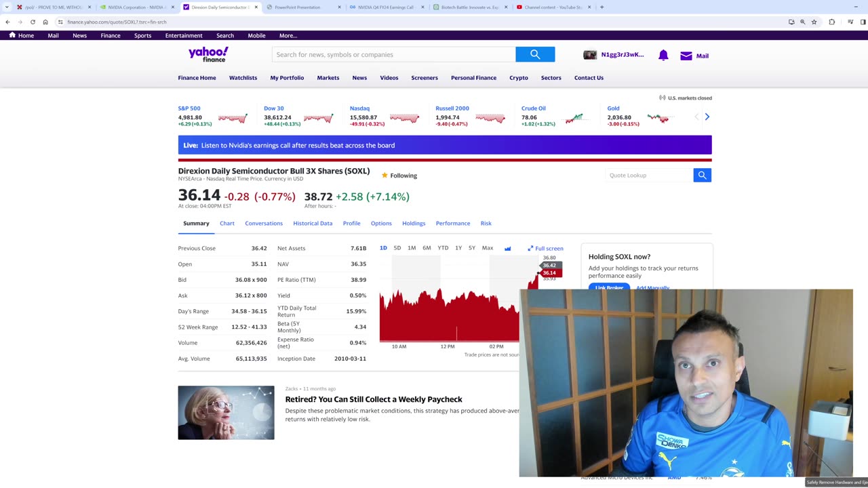Viewport: 868px width, 488px height.
Task: Click the blue search magnifier button
Action: 535,54
